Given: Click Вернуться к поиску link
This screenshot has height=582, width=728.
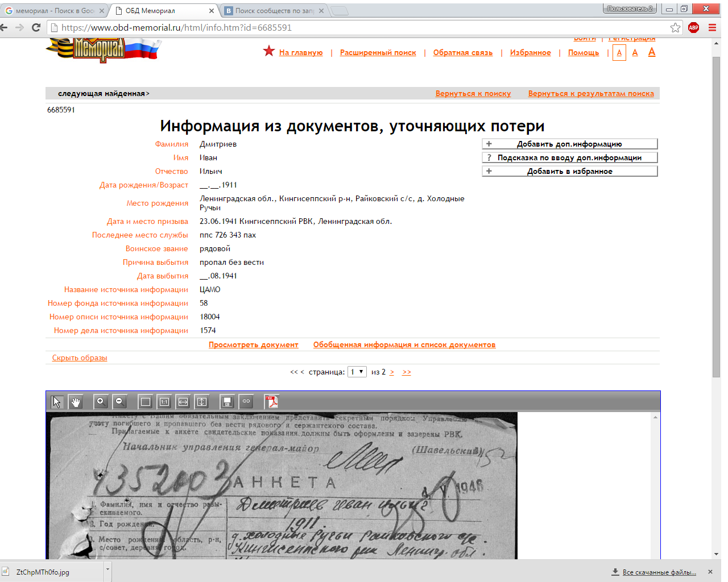Looking at the screenshot, I should pos(473,94).
